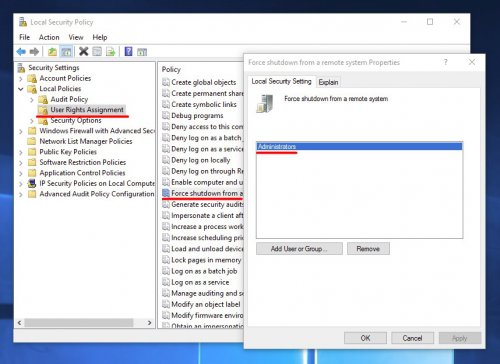The width and height of the screenshot is (500, 364).
Task: Open the File menu
Action: 25,37
